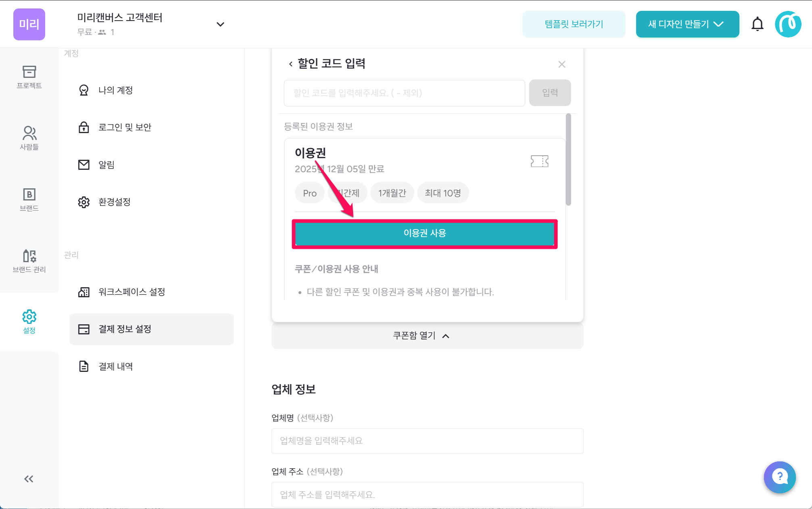Click the discount code input field
812x509 pixels.
[404, 93]
